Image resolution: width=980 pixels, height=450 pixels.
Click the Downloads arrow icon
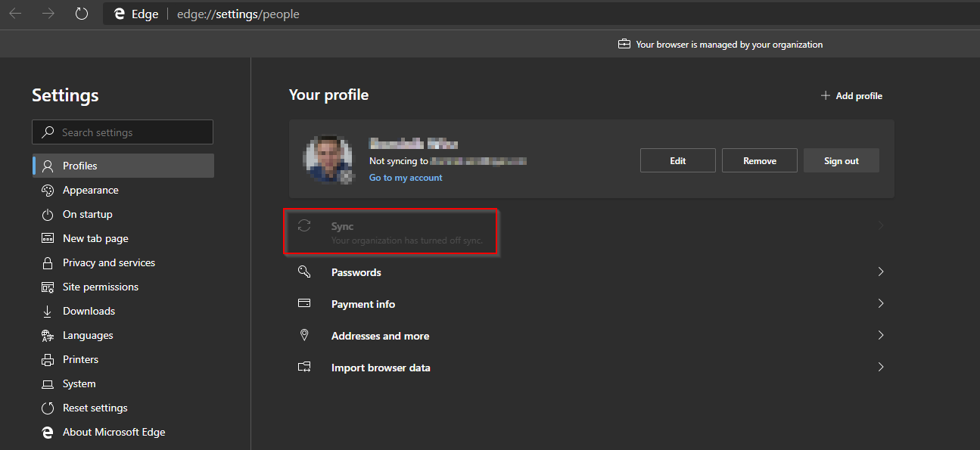click(47, 311)
